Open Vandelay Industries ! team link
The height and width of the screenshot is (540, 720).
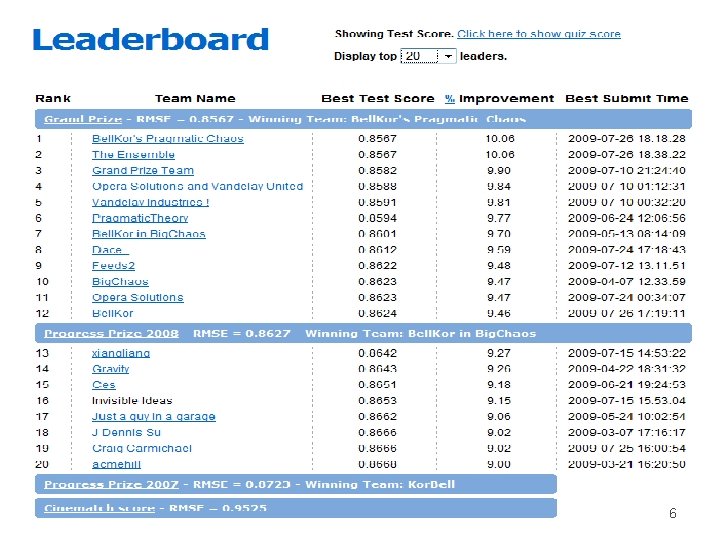click(150, 202)
